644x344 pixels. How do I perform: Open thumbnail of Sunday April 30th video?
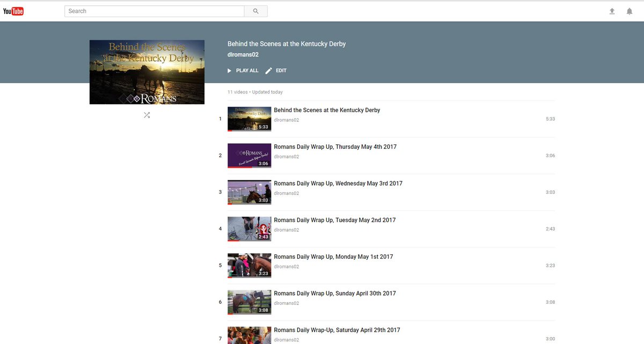tap(249, 302)
